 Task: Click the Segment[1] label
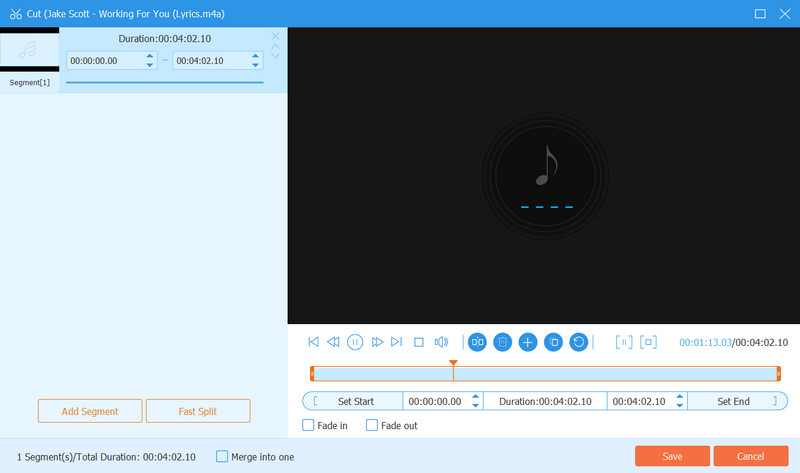click(x=30, y=83)
